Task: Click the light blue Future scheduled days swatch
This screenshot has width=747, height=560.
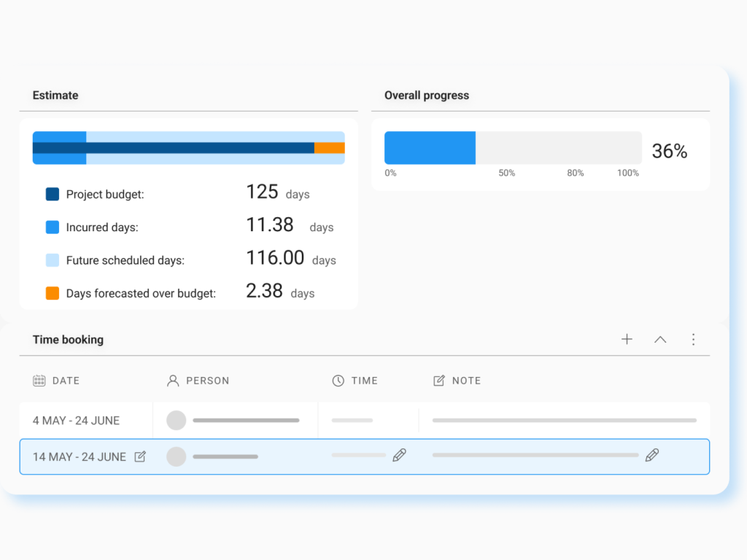Action: (53, 260)
